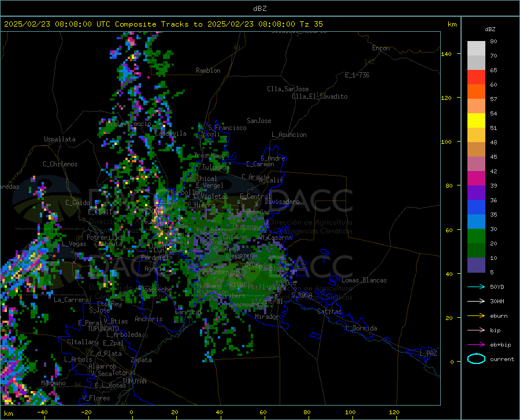520x420 pixels.
Task: Select the green 20 dBZ color swatch
Action: click(x=476, y=236)
